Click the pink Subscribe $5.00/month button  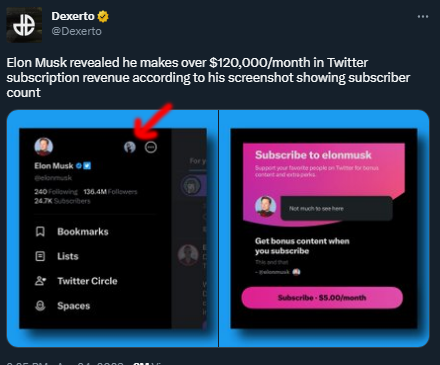(322, 298)
